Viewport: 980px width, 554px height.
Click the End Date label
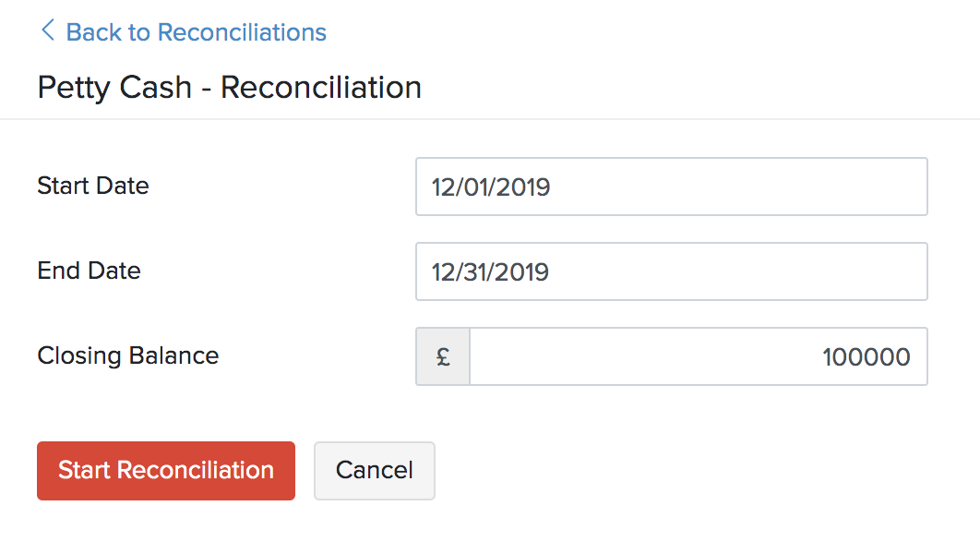(89, 271)
